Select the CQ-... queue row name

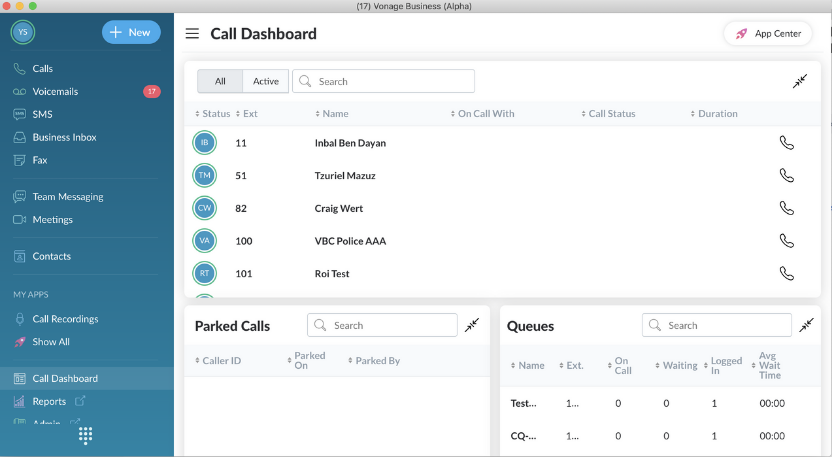[523, 436]
